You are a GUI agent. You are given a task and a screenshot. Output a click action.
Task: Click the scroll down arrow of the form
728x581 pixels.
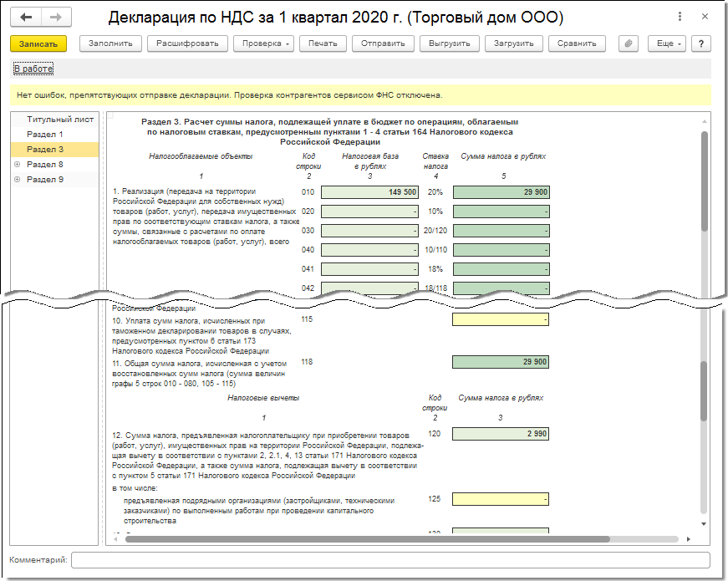(x=704, y=524)
